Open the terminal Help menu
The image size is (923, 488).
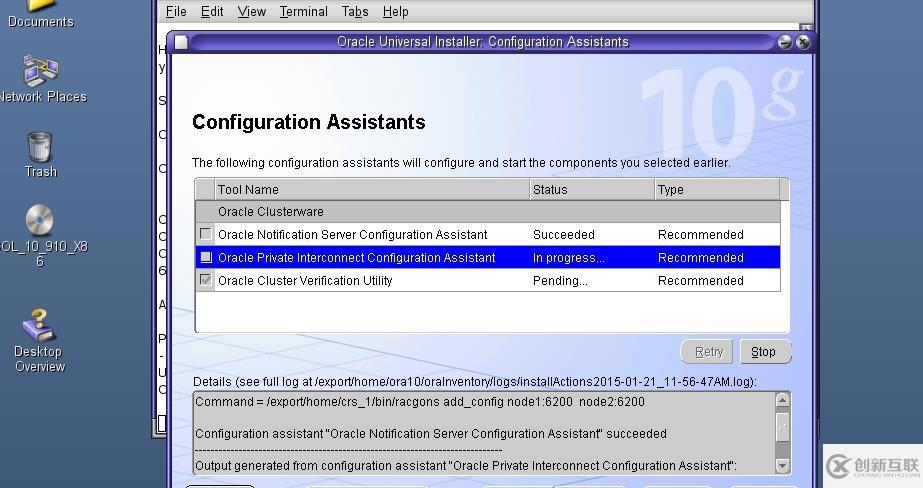click(396, 12)
